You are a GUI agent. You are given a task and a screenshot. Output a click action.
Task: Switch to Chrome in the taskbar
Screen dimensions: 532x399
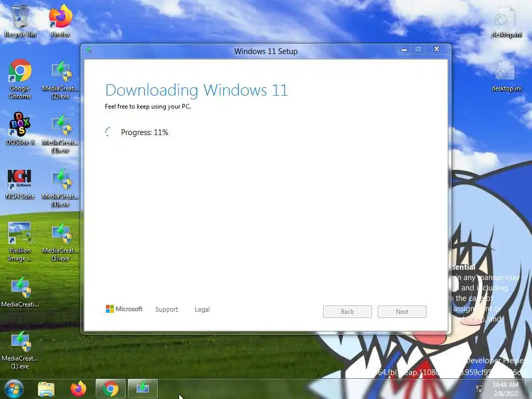(x=111, y=389)
